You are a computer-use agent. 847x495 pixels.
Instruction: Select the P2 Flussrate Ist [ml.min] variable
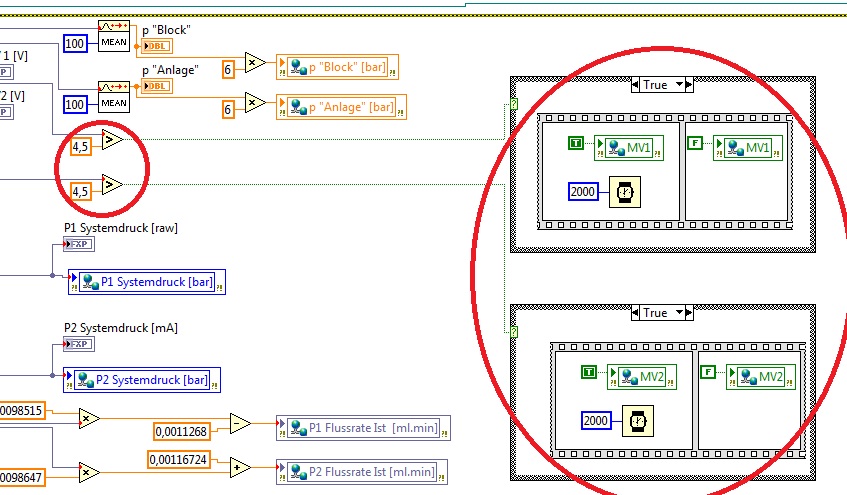tap(362, 472)
